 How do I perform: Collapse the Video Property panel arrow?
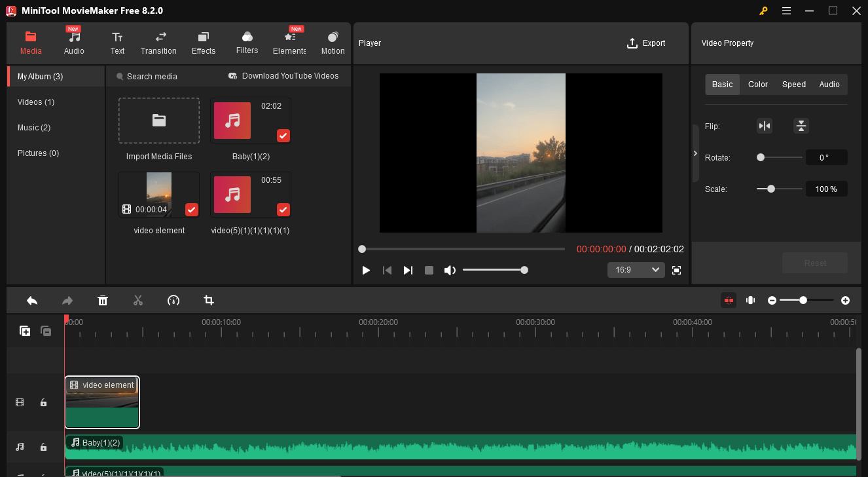pyautogui.click(x=695, y=153)
